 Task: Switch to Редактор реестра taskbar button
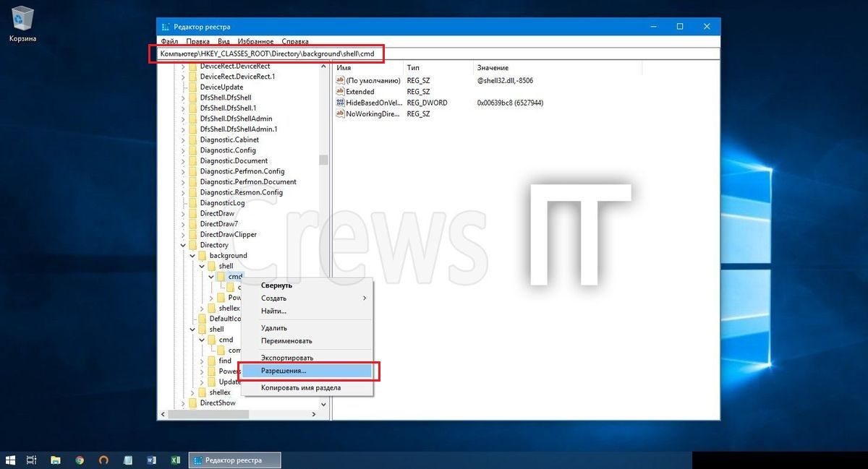[234, 460]
